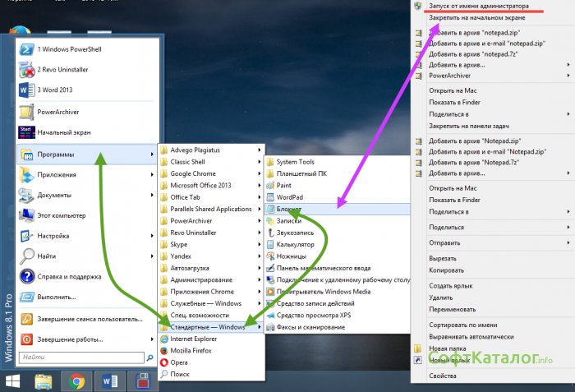
Task: Select Запуск от имени администратора
Action: coord(479,6)
